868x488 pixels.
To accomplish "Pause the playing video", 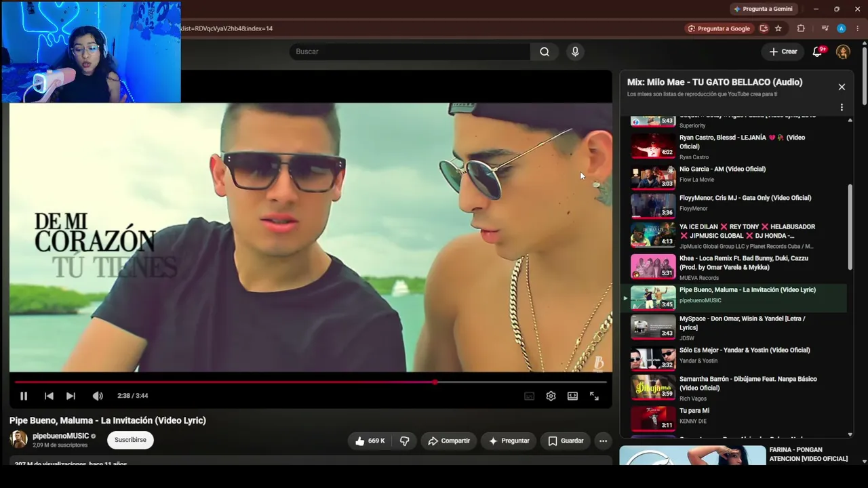I will (x=24, y=396).
